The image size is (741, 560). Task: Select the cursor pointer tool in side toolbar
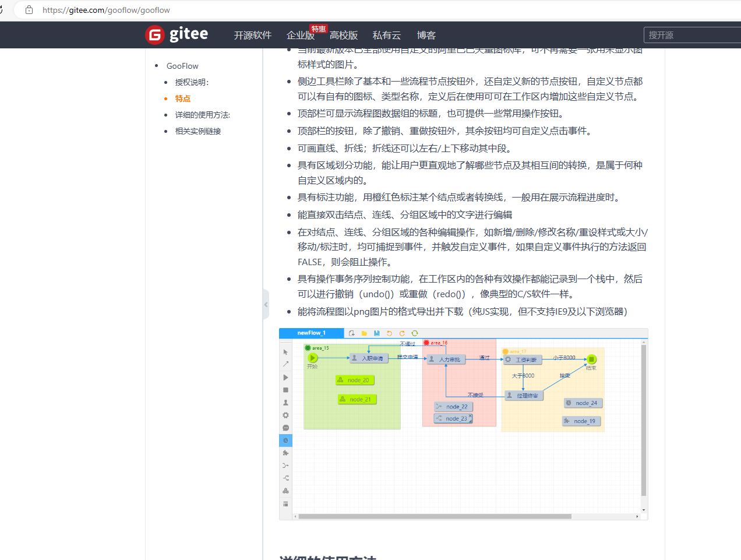(x=285, y=352)
